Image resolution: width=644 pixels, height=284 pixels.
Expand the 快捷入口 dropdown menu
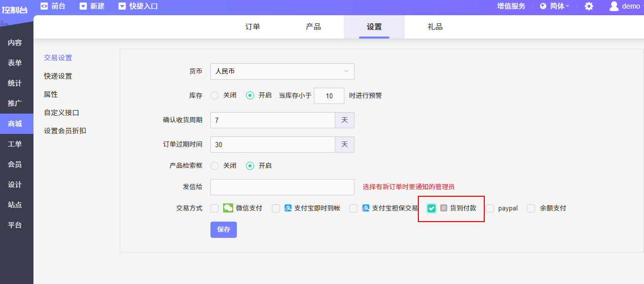(x=122, y=6)
